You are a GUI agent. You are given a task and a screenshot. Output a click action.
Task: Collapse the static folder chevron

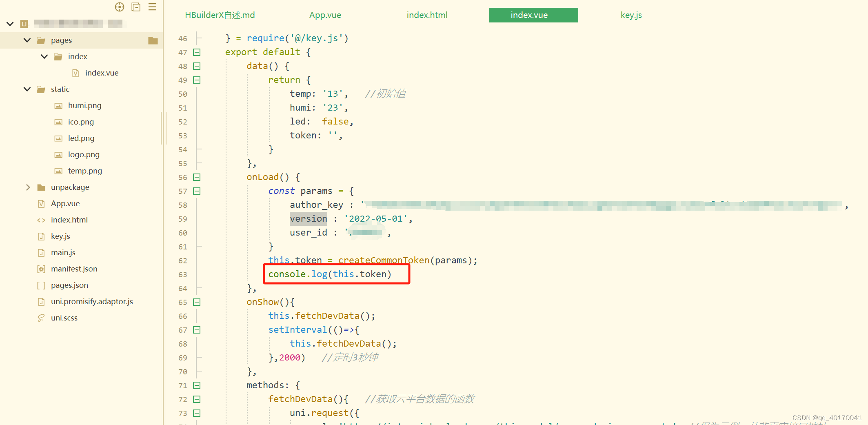coord(27,89)
